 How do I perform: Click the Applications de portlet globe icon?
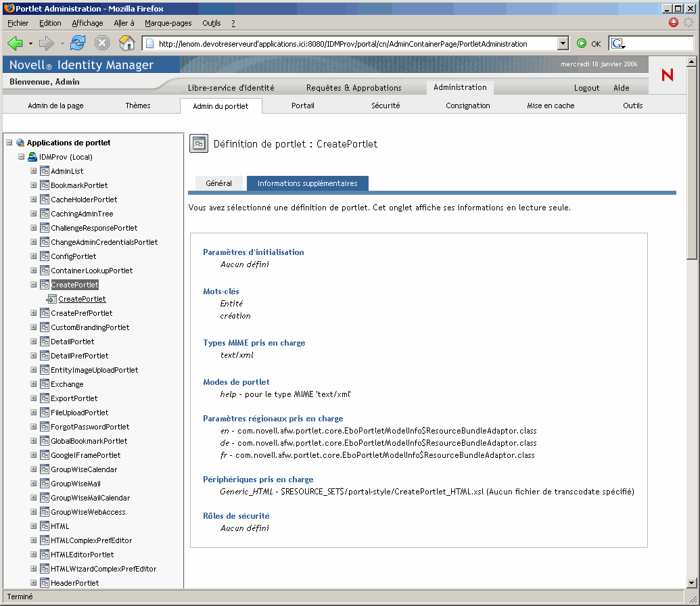(x=20, y=143)
